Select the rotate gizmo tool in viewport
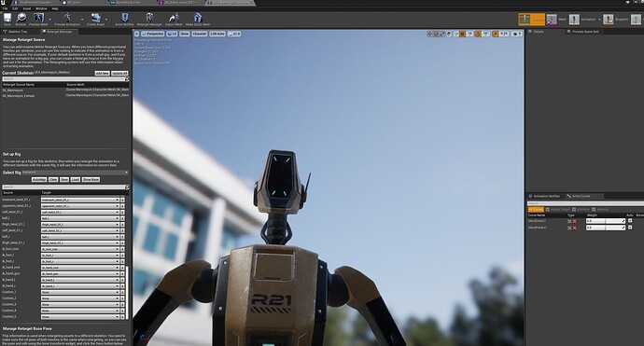Screen dimensions: 644x346 (436, 35)
